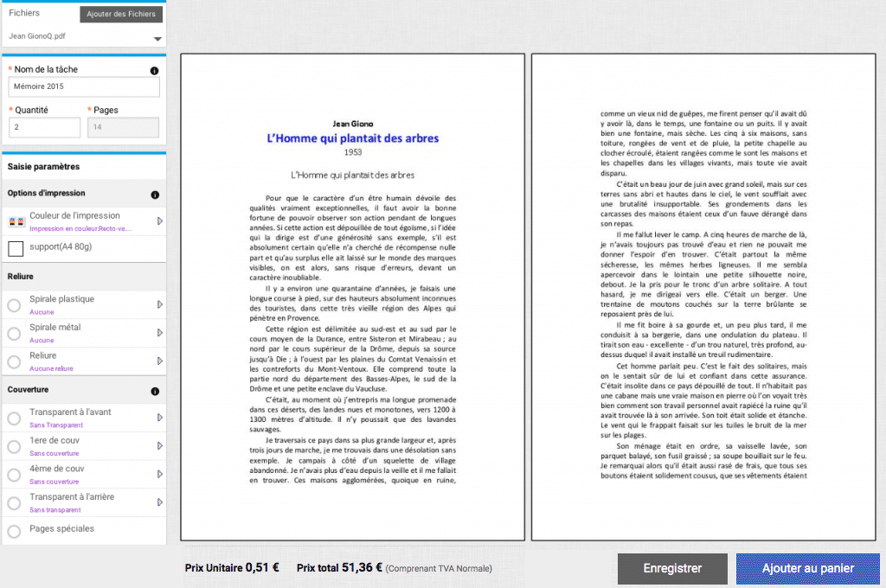Expand Spirale plastique options arrow
Image resolution: width=886 pixels, height=588 pixels.
tap(160, 304)
